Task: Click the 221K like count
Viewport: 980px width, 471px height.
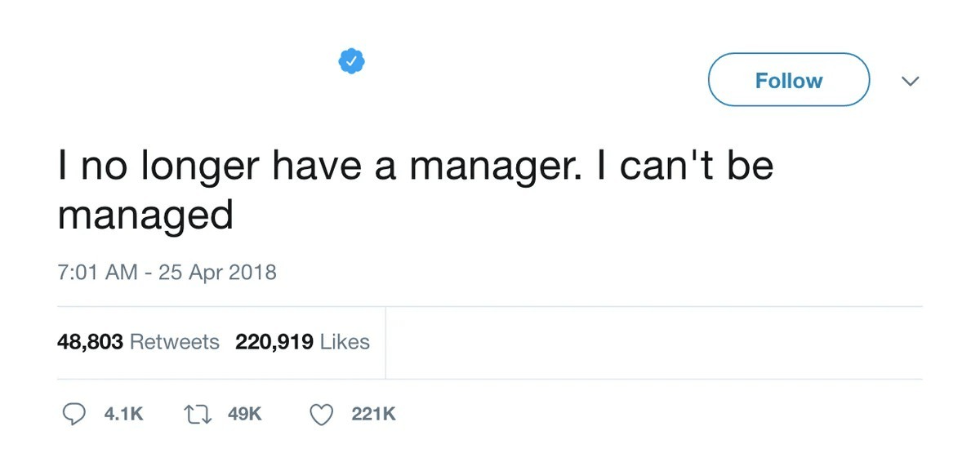Action: 373,415
